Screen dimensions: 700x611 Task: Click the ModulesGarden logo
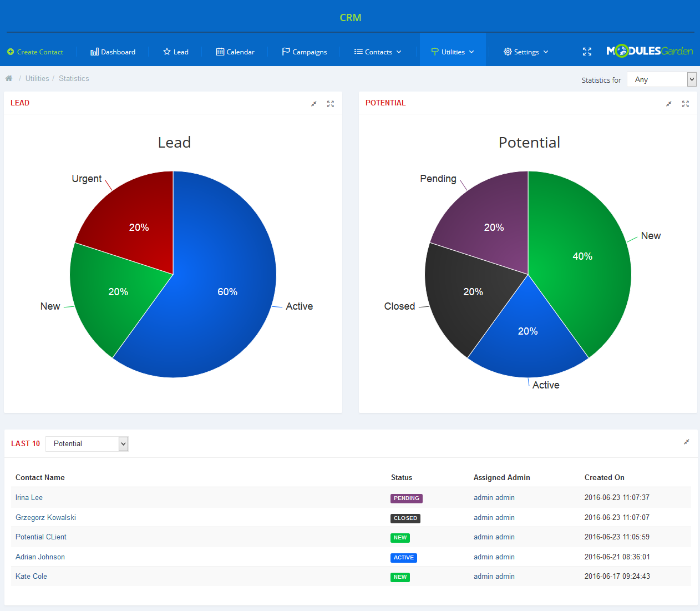650,51
